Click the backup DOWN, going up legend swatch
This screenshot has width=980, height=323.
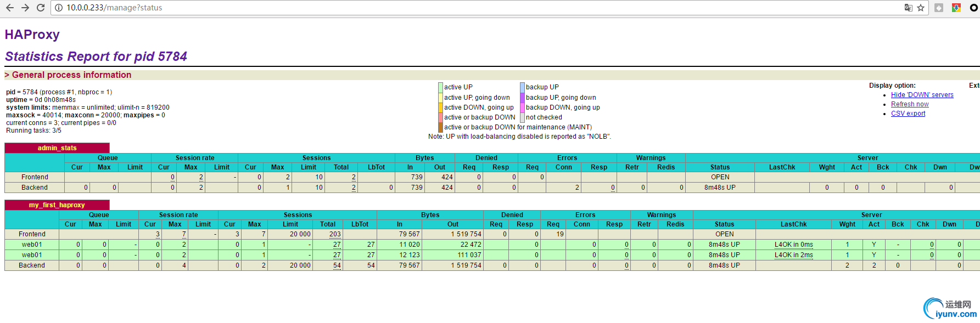click(x=523, y=107)
